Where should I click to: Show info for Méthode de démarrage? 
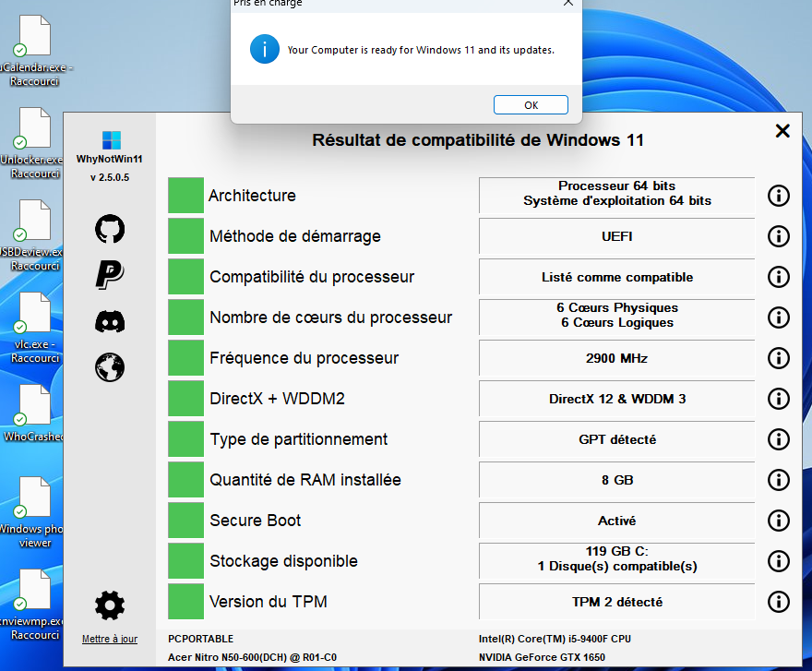779,236
